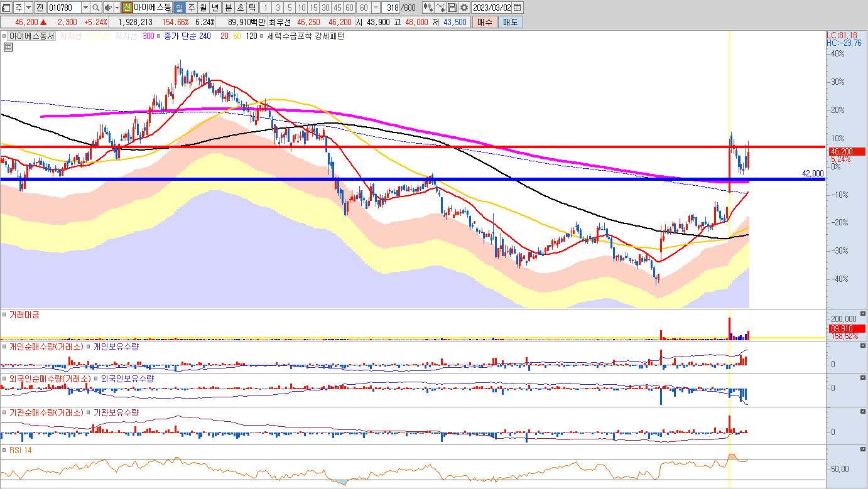This screenshot has height=489, width=868.
Task: Open the calendar date picker icon
Action: 517,8
